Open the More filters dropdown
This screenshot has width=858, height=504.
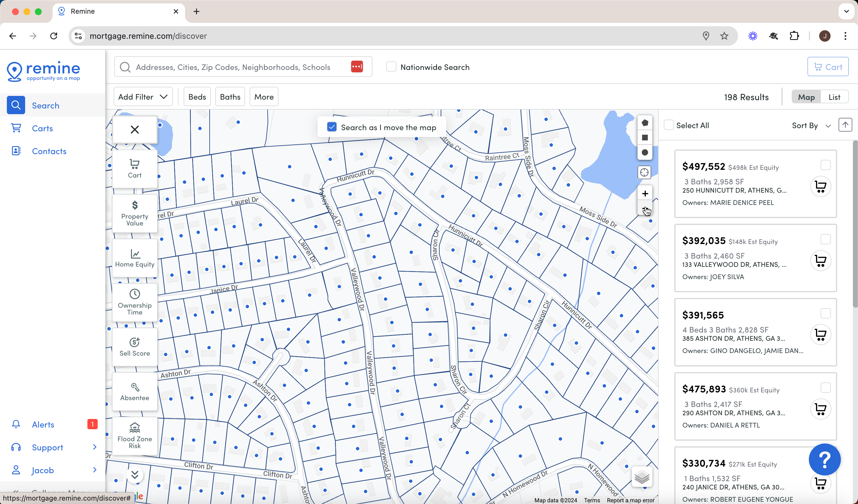pos(264,97)
